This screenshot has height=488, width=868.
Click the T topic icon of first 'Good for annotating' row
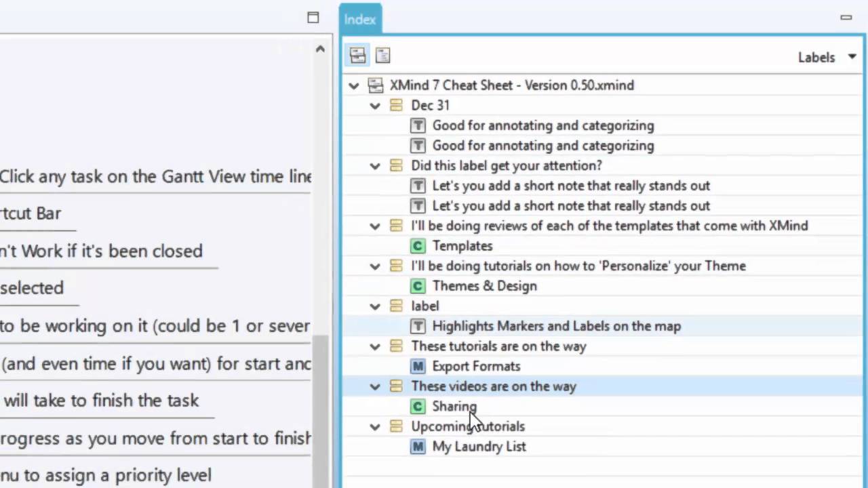point(418,125)
